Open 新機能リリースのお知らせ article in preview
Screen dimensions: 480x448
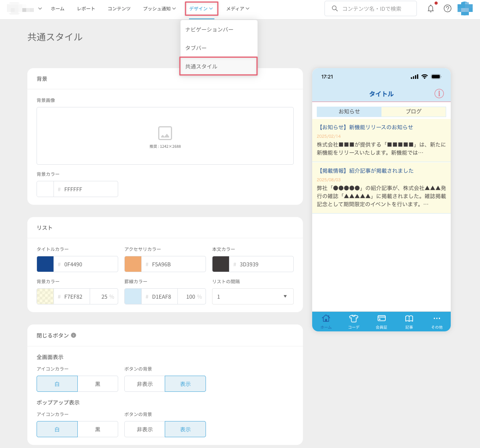(x=381, y=140)
